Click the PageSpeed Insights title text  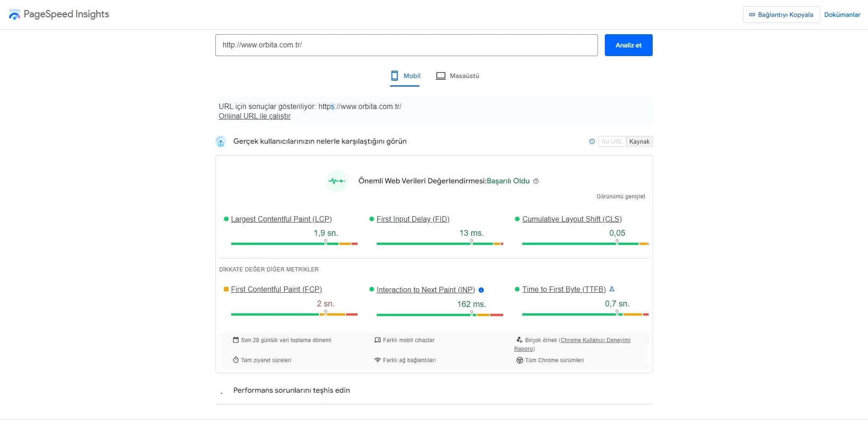pos(67,14)
